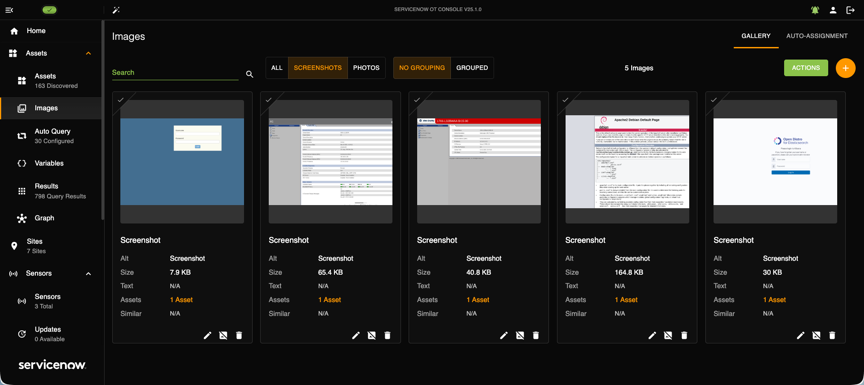Viewport: 864px width, 385px height.
Task: Delete the 164.8 KB screenshot
Action: pos(684,335)
